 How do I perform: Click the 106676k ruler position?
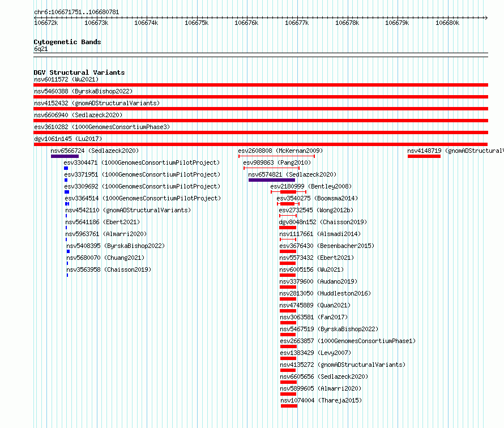click(246, 23)
